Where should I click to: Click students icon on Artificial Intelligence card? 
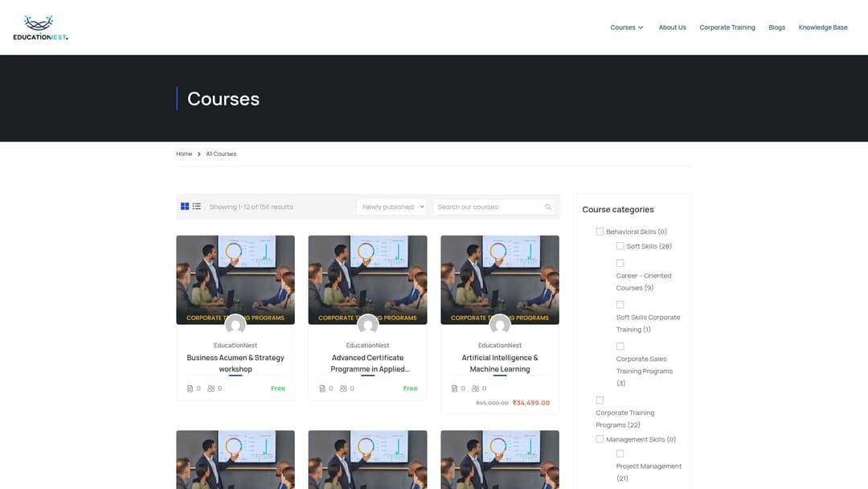point(476,388)
